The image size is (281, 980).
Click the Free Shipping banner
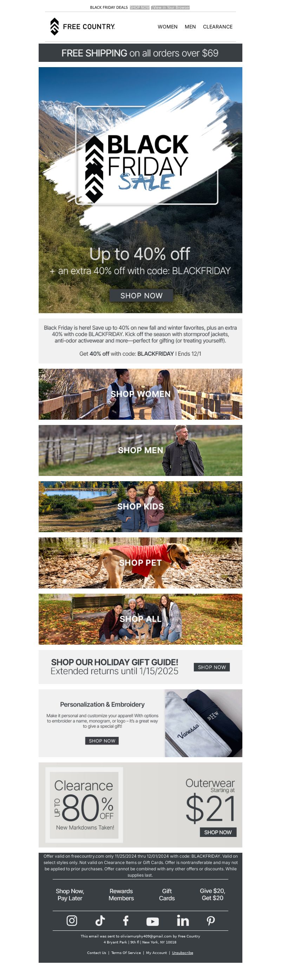(140, 53)
